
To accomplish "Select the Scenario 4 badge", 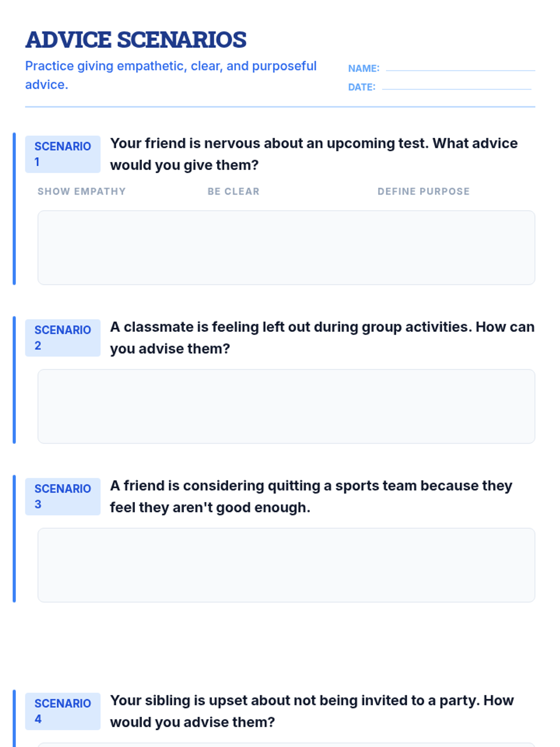I will coord(63,711).
